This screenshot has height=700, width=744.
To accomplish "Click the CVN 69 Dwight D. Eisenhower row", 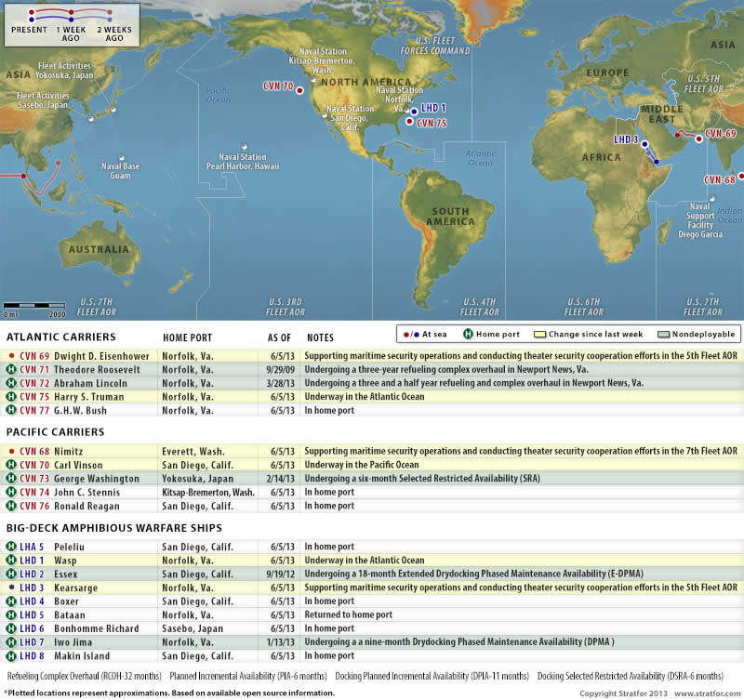I will tap(372, 356).
